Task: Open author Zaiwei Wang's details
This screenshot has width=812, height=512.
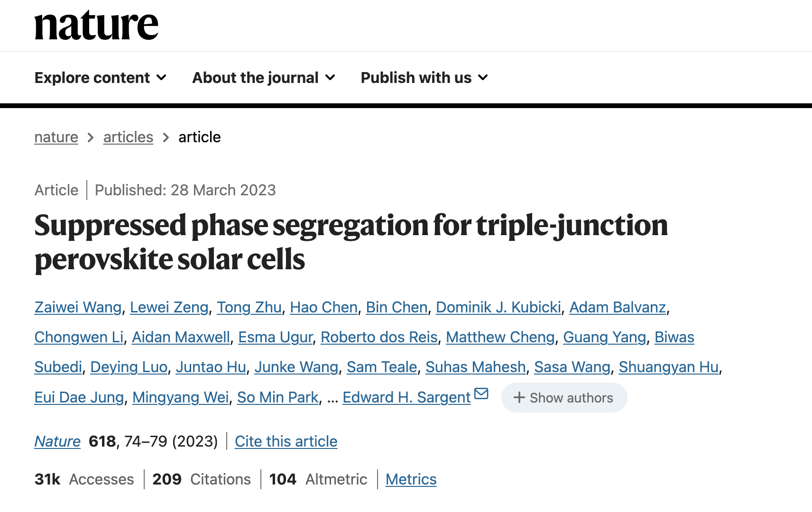Action: point(78,307)
